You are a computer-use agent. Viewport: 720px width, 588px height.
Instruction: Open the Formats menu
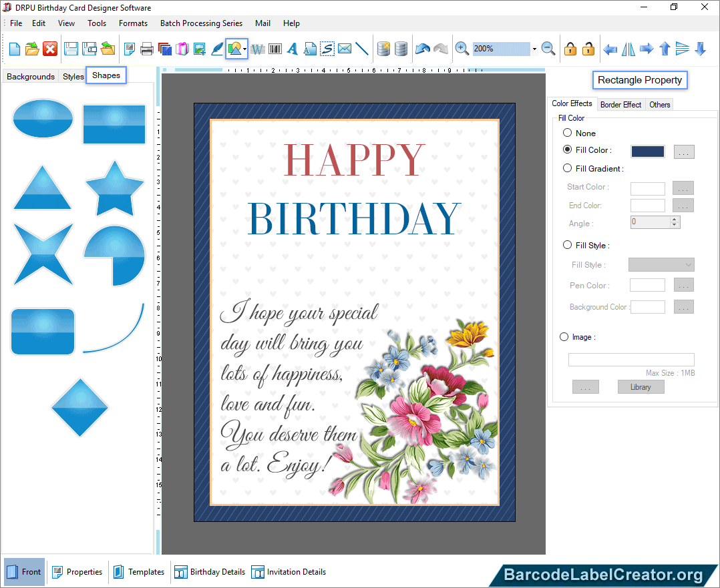coord(133,23)
